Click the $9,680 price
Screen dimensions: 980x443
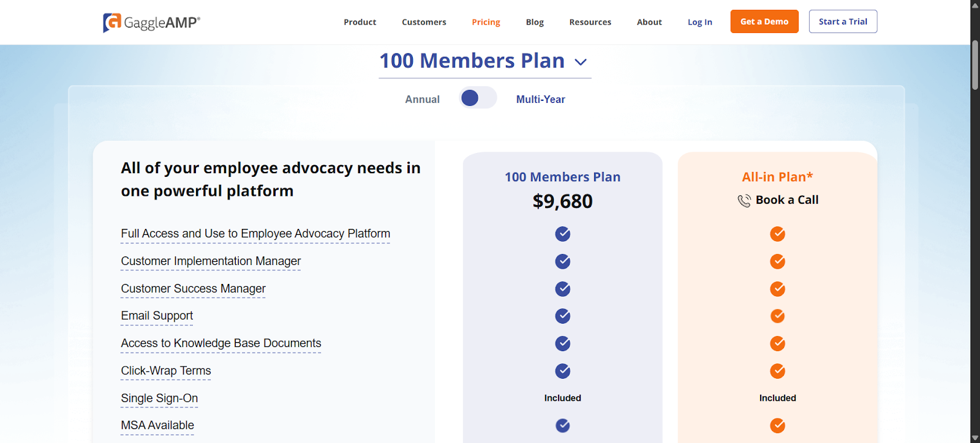(x=563, y=201)
